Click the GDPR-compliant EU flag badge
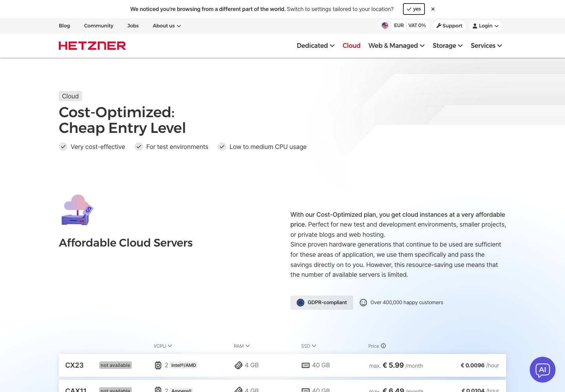This screenshot has height=392, width=565. point(322,303)
